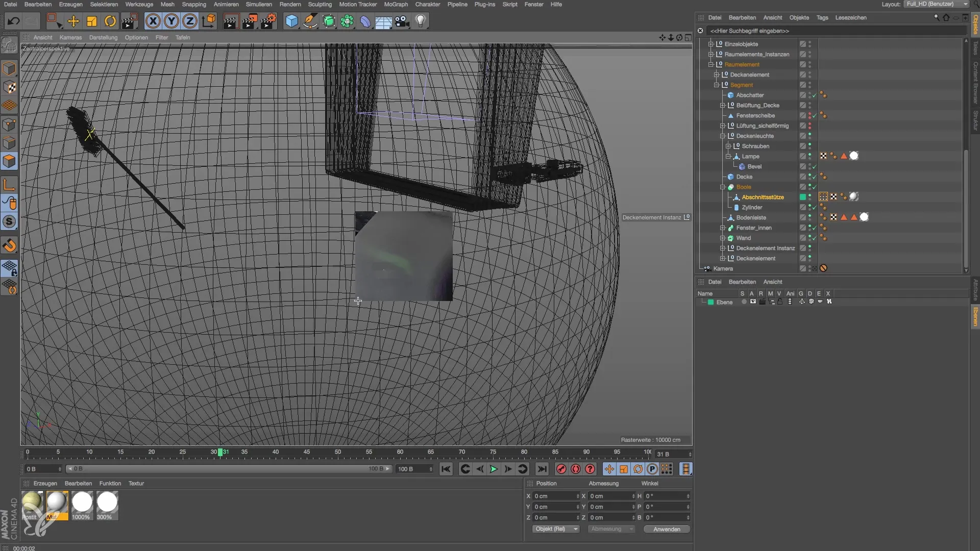Go to end of timeline

[542, 469]
